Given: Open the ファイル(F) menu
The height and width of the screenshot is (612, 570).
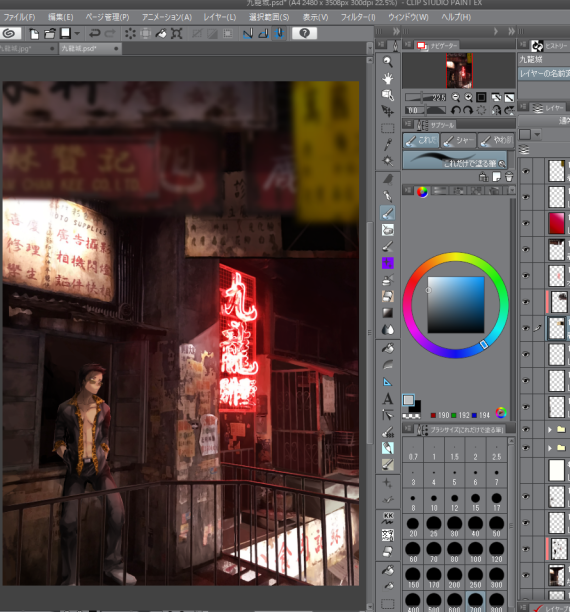Looking at the screenshot, I should [19, 17].
